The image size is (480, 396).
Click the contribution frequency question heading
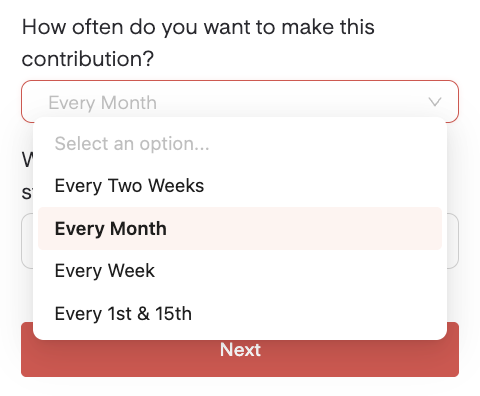click(x=198, y=43)
